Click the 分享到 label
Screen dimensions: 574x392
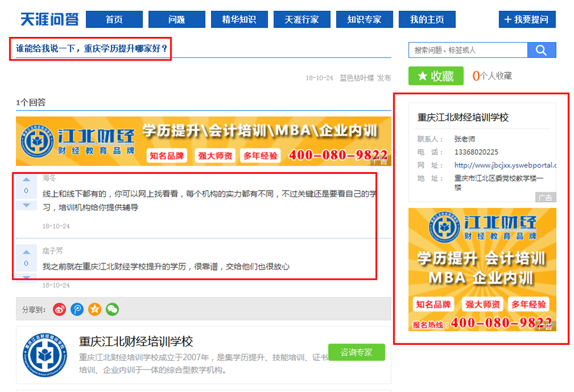tap(34, 310)
